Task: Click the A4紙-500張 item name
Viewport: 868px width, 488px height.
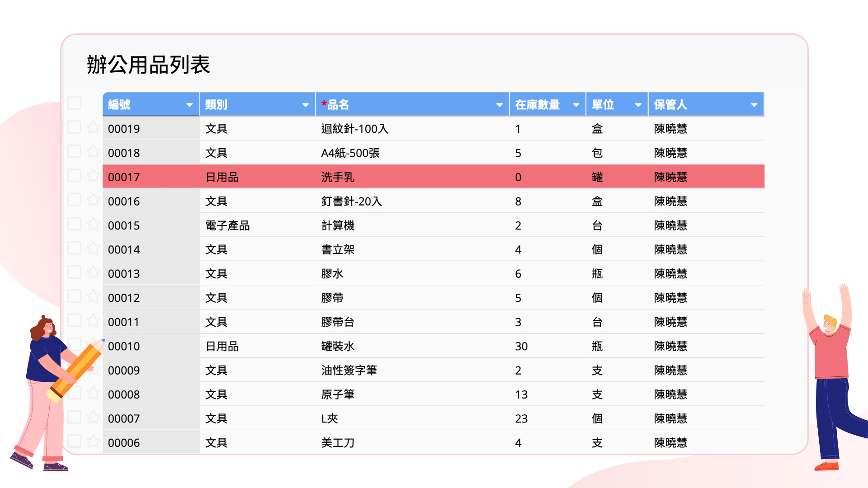Action: (350, 153)
